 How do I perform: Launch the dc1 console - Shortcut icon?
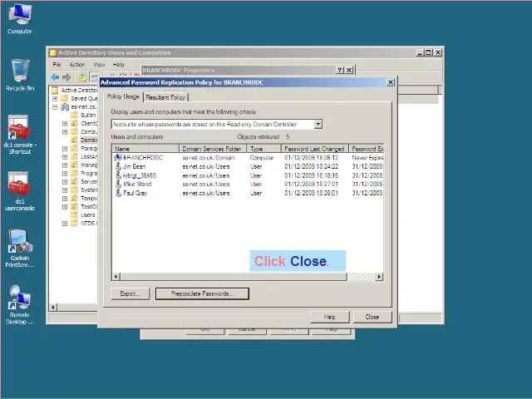20,135
